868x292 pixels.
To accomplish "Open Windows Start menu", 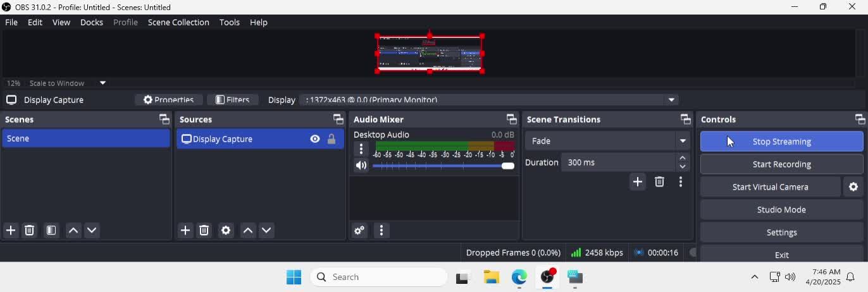I will click(x=294, y=277).
